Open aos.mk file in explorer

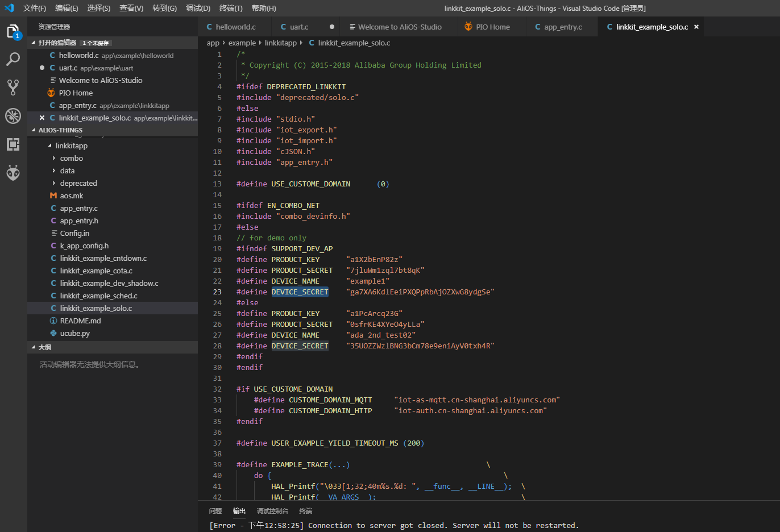pos(72,196)
